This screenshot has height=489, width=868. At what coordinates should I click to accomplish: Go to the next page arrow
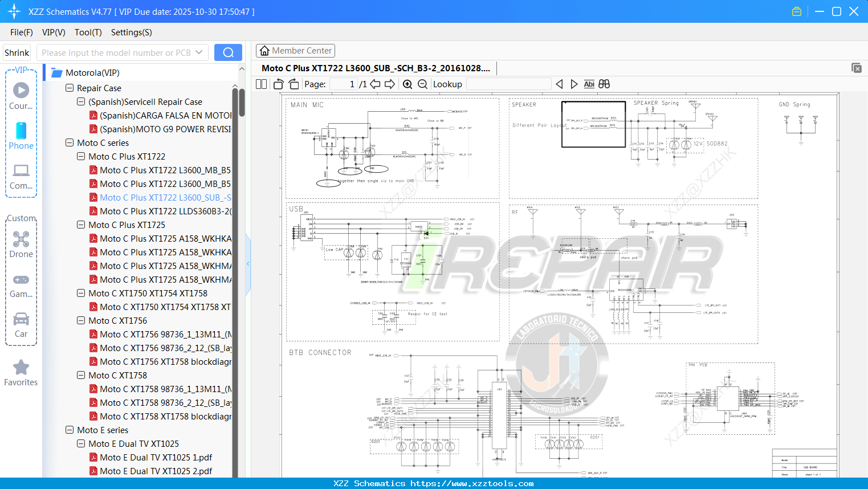click(x=390, y=84)
